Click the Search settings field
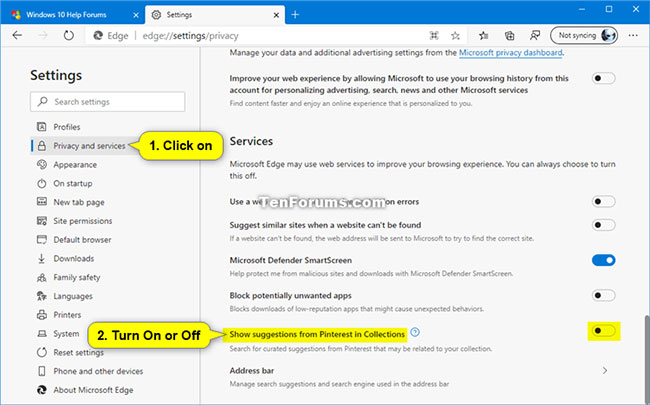 click(x=107, y=102)
